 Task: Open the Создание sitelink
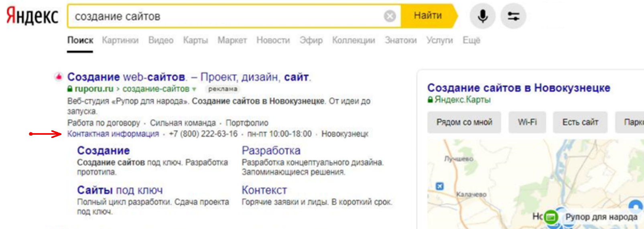pos(104,150)
